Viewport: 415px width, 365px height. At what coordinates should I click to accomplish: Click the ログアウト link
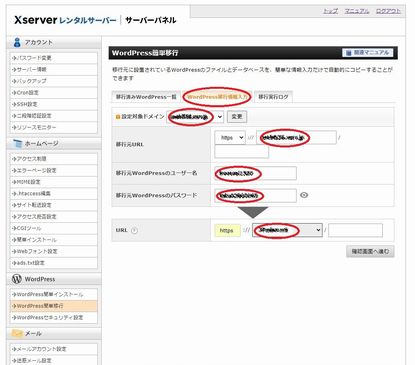(388, 11)
